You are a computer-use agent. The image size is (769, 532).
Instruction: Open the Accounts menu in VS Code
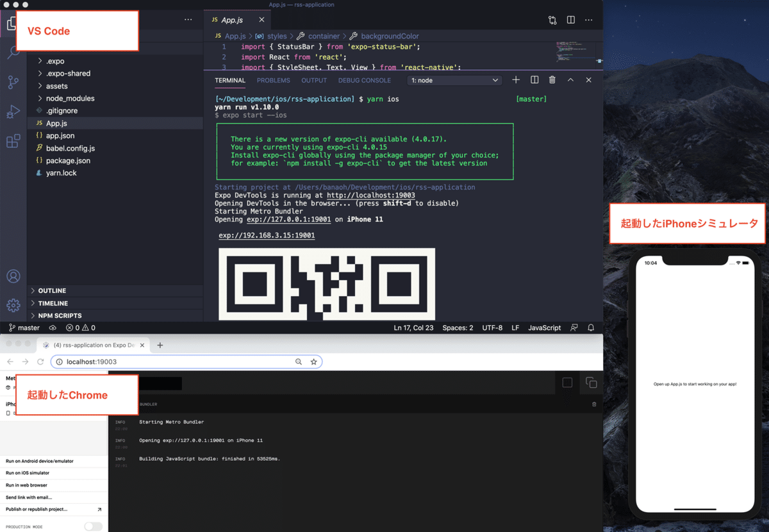pos(13,276)
